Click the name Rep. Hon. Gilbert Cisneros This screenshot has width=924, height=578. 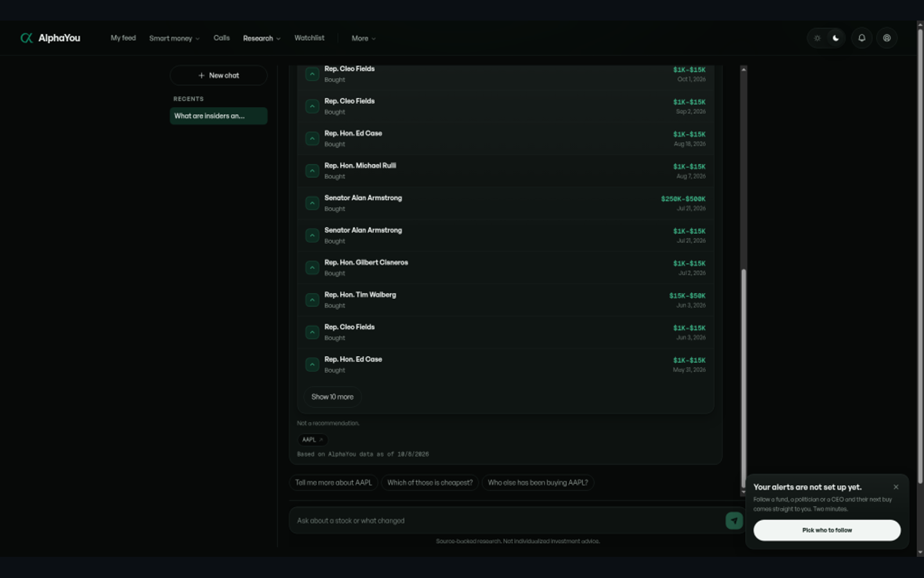(366, 263)
